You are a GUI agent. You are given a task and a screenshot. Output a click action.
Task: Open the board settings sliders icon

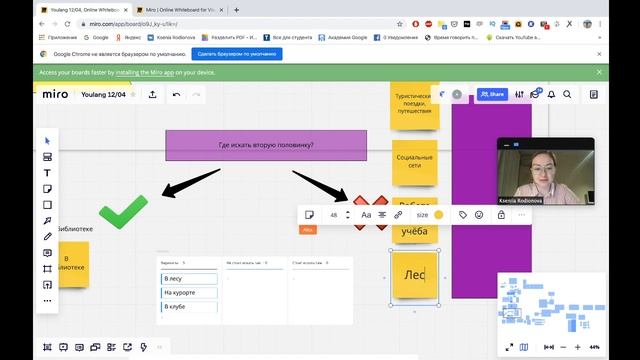point(519,94)
